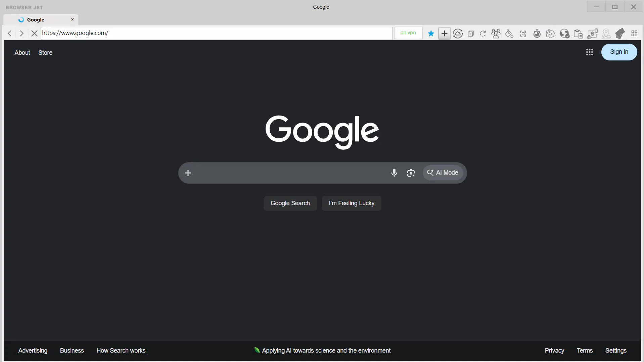
Task: Click I'm Feeling Lucky button
Action: (352, 203)
